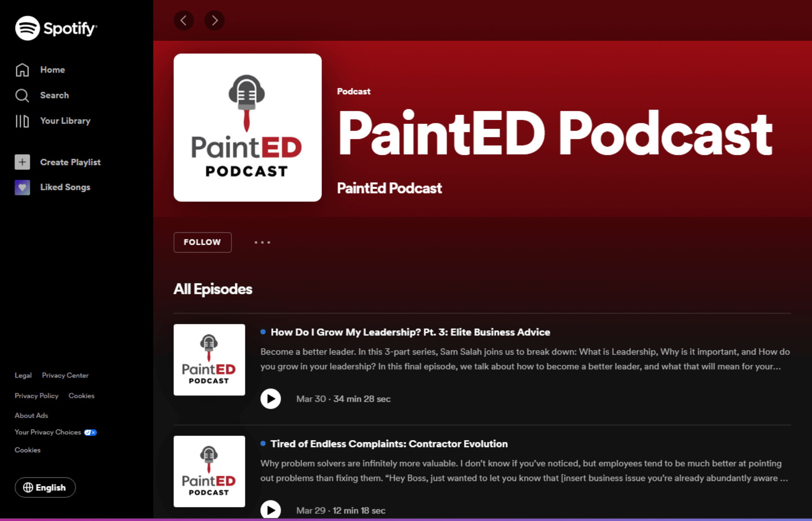The height and width of the screenshot is (521, 812).
Task: Click the Leadership episode description text
Action: coord(525,359)
